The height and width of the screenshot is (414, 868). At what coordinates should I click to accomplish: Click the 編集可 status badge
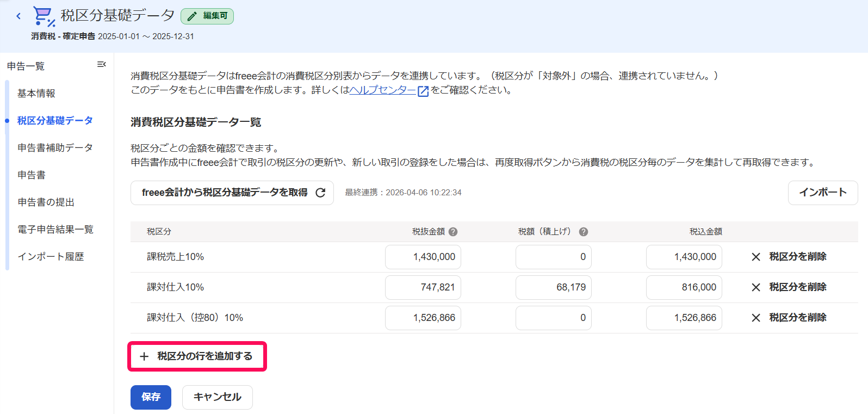(207, 16)
